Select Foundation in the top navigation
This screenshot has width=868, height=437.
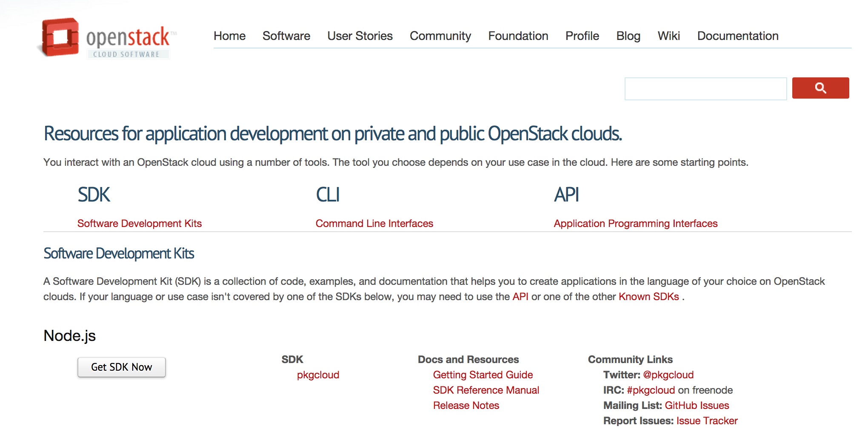pos(518,36)
